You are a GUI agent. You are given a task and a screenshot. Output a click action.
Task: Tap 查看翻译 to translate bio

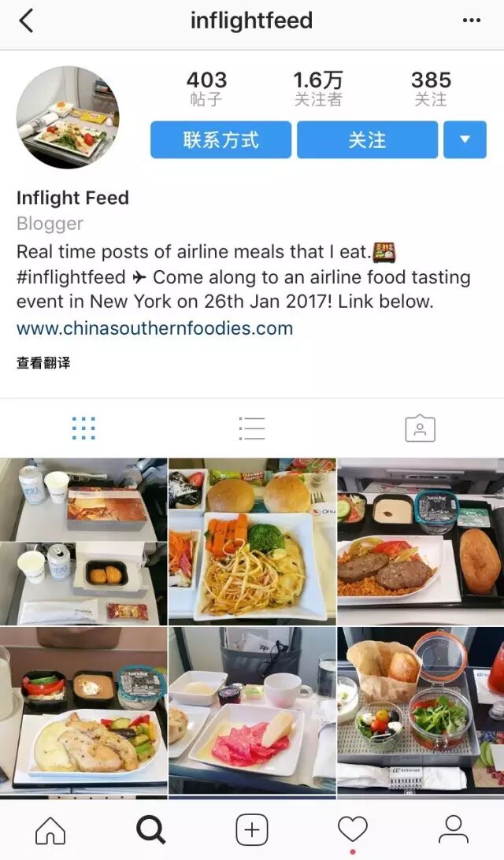43,362
